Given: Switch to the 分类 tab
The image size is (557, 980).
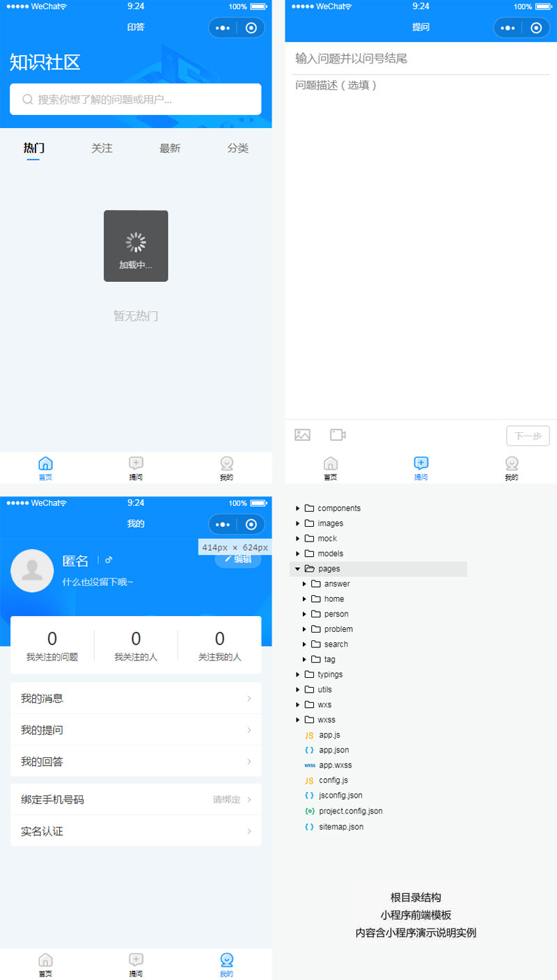Looking at the screenshot, I should coord(237,148).
